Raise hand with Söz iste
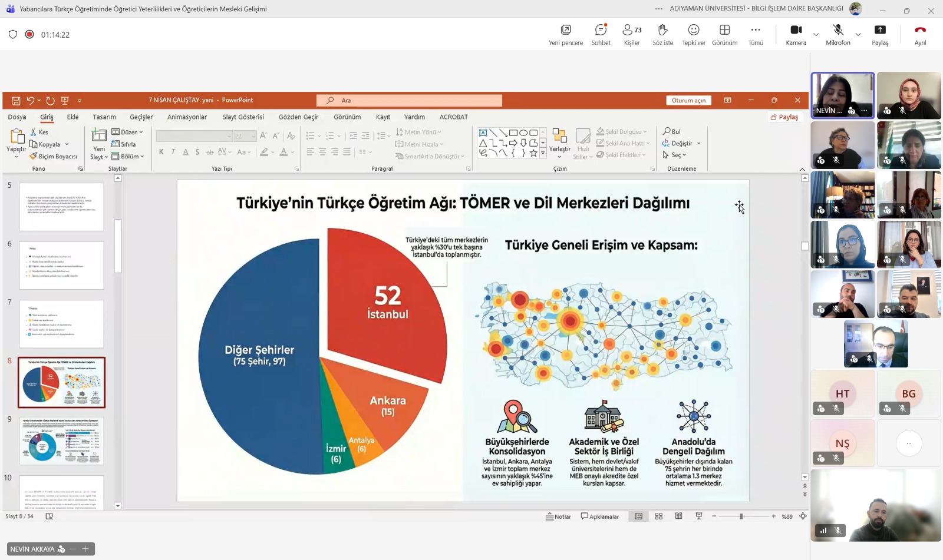This screenshot has width=943, height=560. click(x=662, y=34)
